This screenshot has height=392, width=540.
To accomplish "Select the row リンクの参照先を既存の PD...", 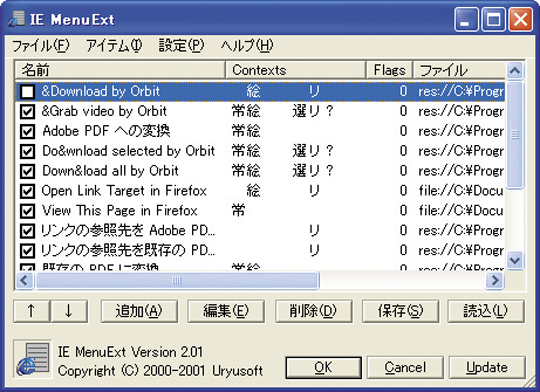I will click(x=261, y=251).
